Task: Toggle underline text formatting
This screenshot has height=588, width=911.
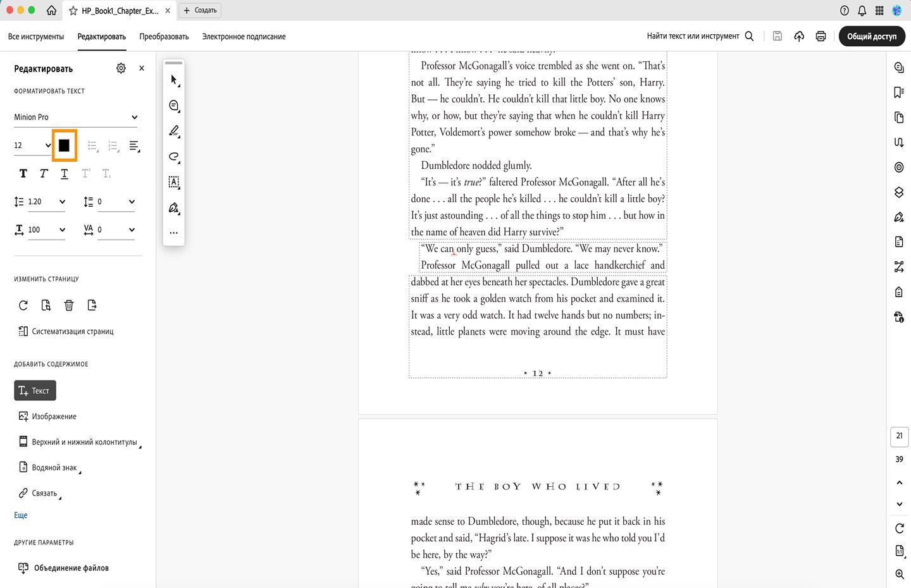Action: click(64, 174)
